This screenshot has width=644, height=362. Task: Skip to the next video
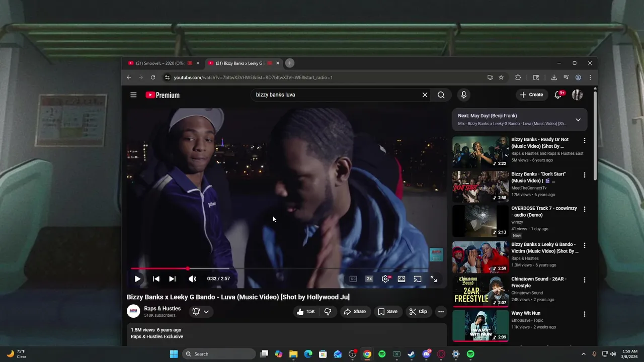tap(172, 279)
